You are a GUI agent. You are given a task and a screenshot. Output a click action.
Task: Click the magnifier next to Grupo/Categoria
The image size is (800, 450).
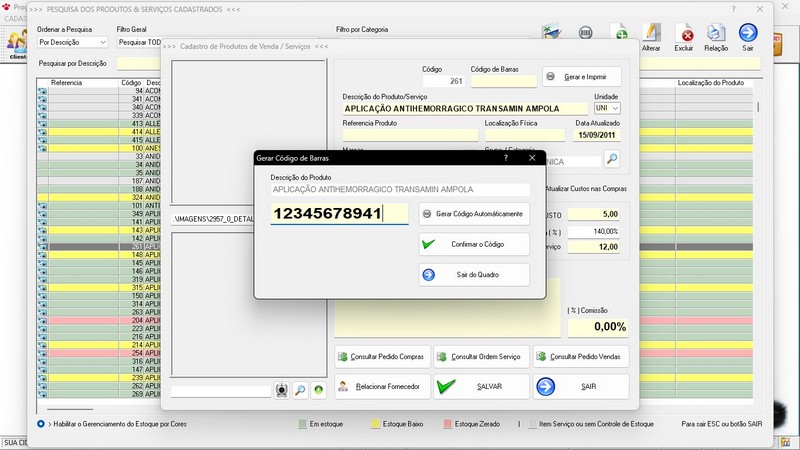(x=612, y=159)
